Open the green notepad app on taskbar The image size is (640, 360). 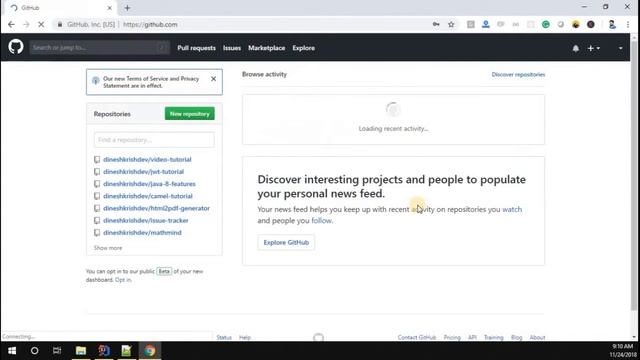(127, 351)
